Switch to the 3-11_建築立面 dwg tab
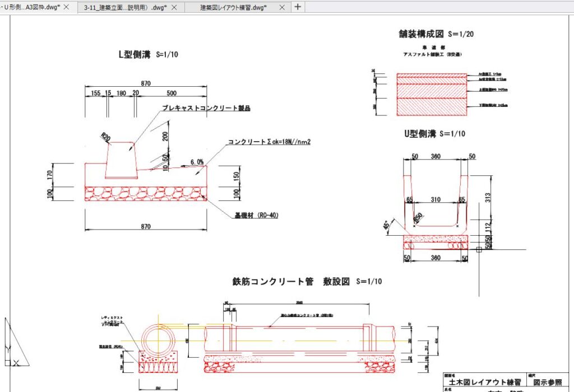The image size is (574, 392). click(x=125, y=7)
